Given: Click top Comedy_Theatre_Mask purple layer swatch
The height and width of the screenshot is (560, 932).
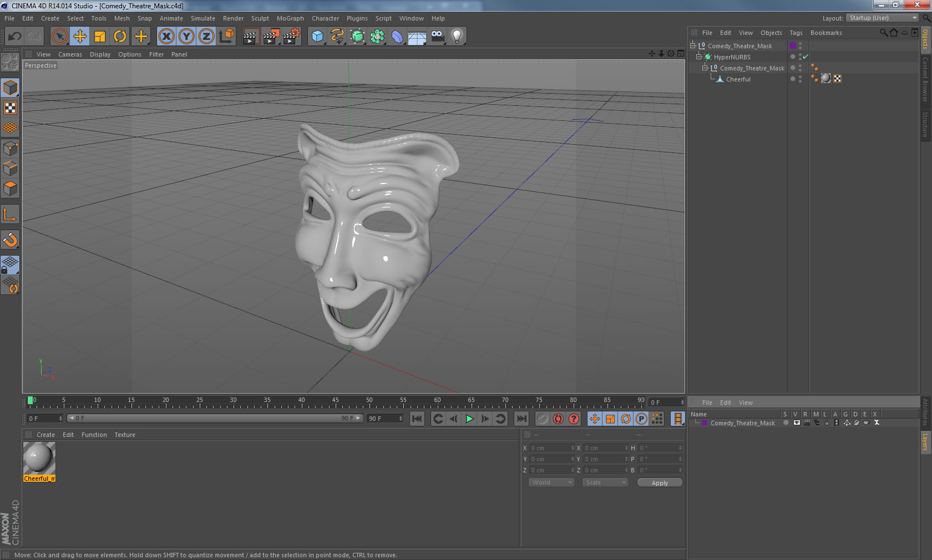Looking at the screenshot, I should [793, 45].
